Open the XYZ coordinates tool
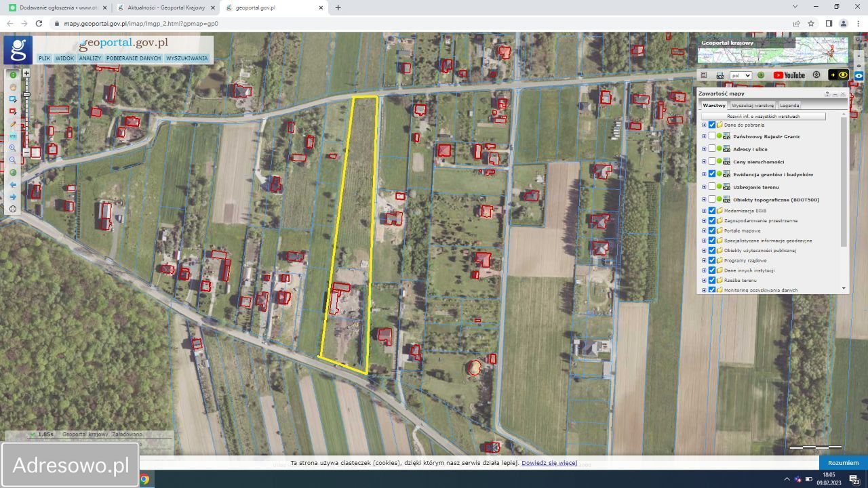Viewport: 868px width, 488px height. click(x=13, y=136)
